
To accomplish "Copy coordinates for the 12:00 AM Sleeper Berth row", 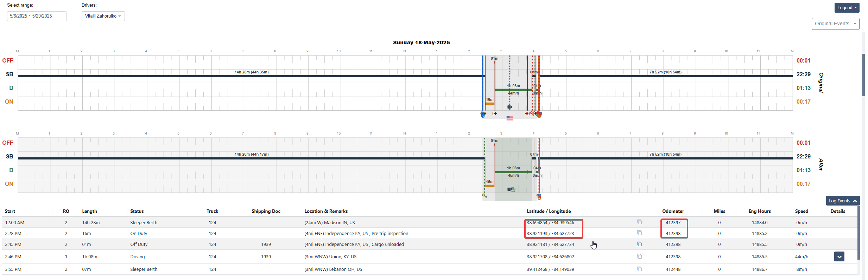I will pos(639,222).
